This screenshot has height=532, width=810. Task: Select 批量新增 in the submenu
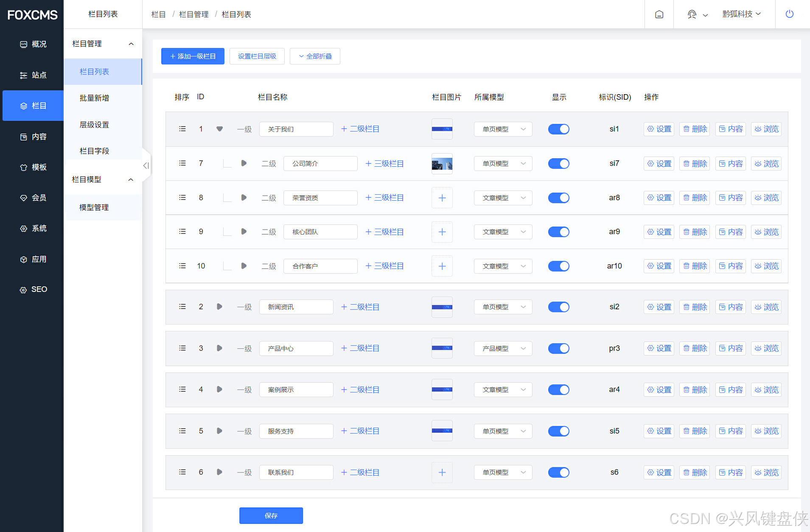94,98
